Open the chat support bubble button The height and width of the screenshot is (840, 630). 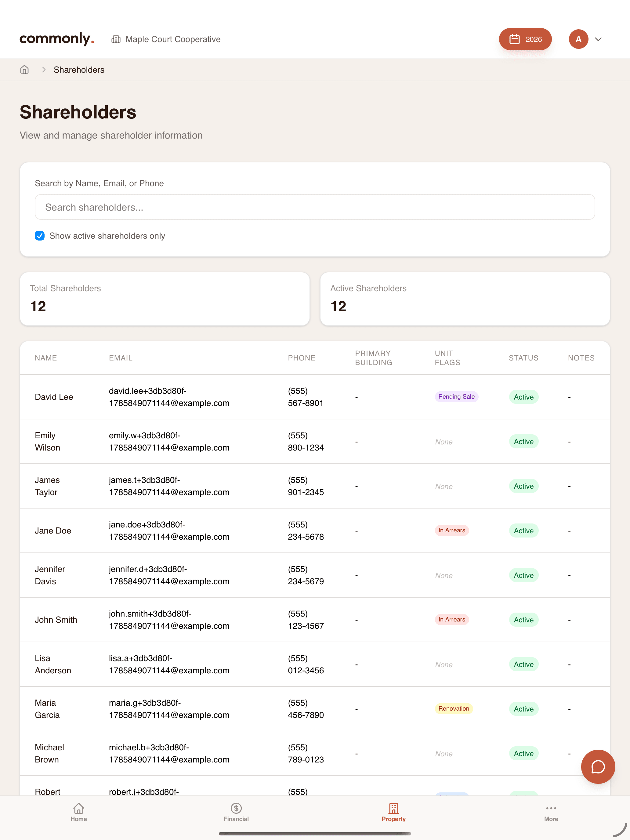click(598, 767)
